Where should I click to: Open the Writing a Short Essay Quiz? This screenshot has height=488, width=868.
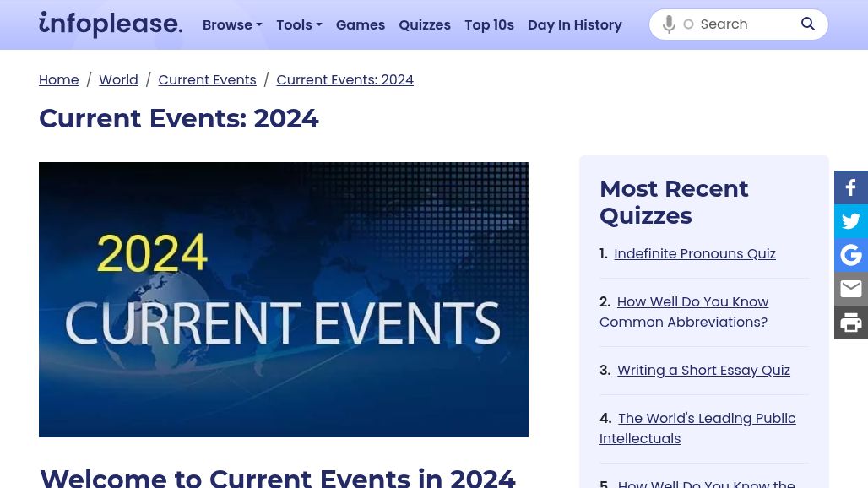(703, 370)
